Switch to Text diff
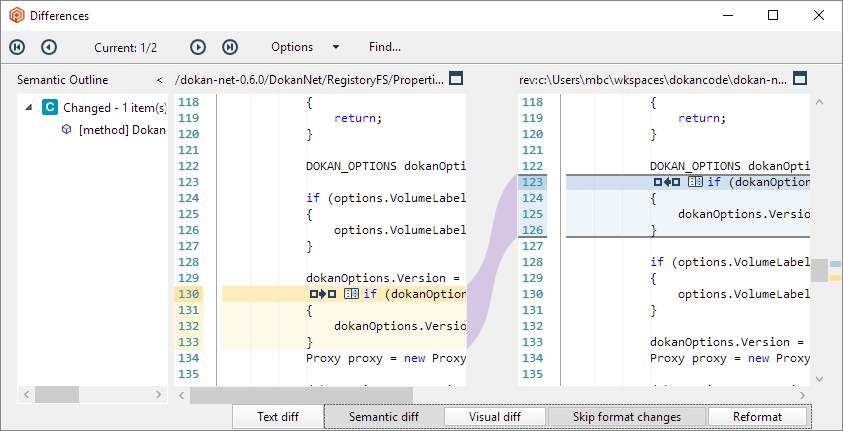Image resolution: width=843 pixels, height=431 pixels. point(278,417)
